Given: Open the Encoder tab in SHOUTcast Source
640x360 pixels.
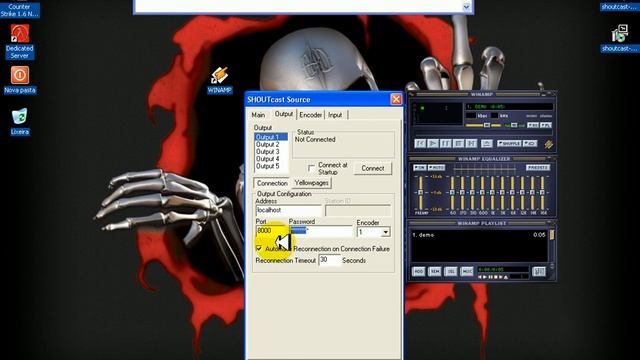Looking at the screenshot, I should coord(311,115).
